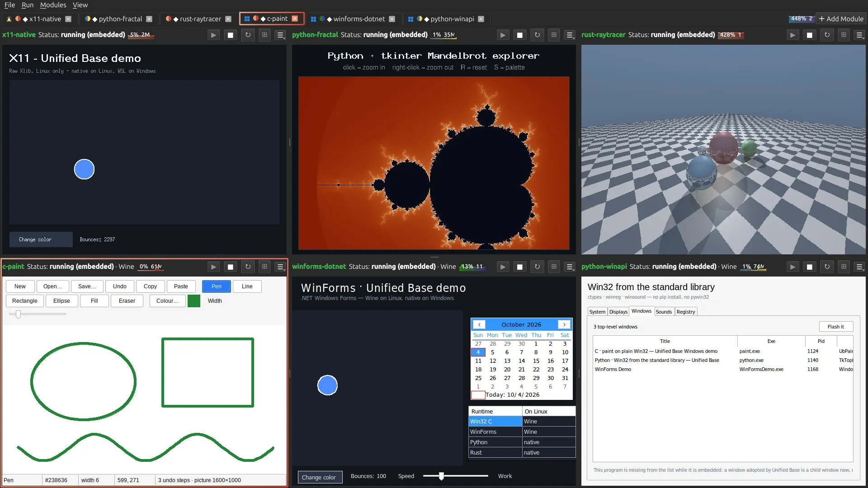This screenshot has width=868, height=488.
Task: Select the Line tool in c-paint
Action: pyautogui.click(x=247, y=286)
